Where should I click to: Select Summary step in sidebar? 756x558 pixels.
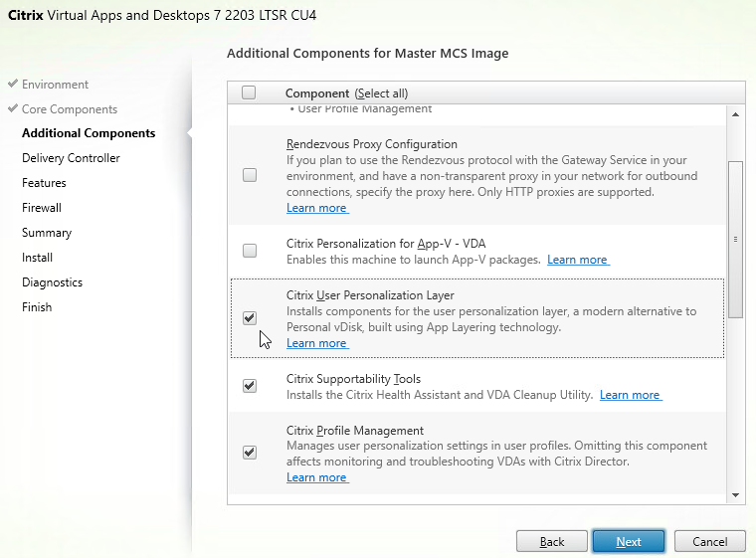point(47,233)
